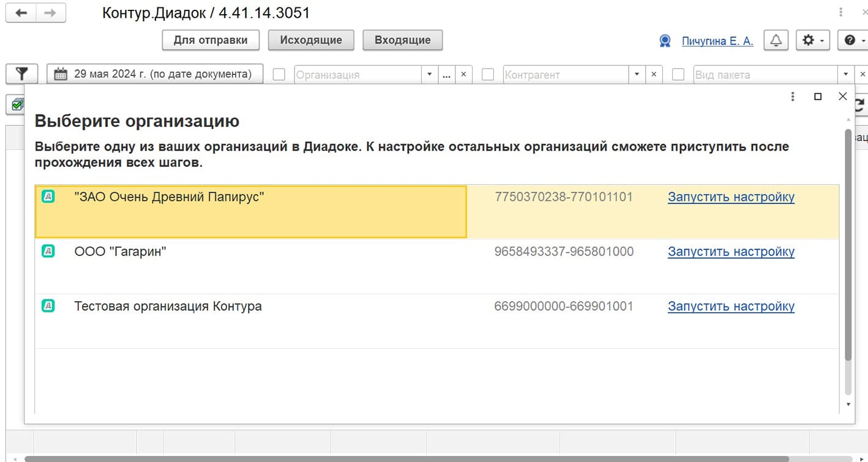The image size is (868, 462).
Task: Click the ID 9658493337-965801000
Action: pyautogui.click(x=564, y=251)
